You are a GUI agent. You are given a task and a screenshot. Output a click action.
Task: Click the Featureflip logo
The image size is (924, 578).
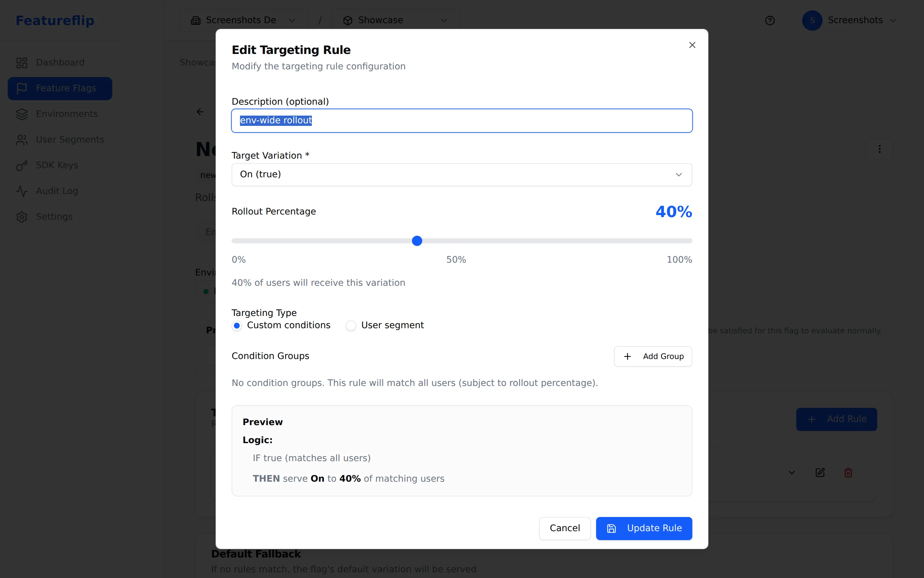tap(55, 21)
